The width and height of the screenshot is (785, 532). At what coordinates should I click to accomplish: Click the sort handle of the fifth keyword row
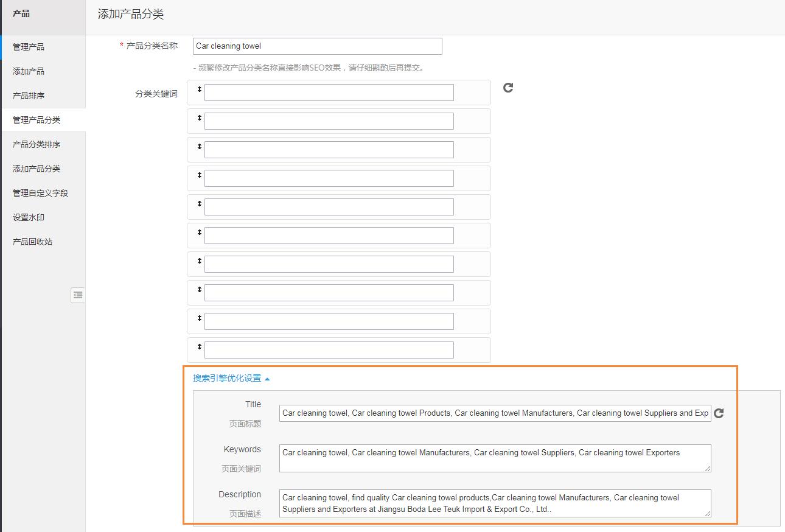point(199,204)
